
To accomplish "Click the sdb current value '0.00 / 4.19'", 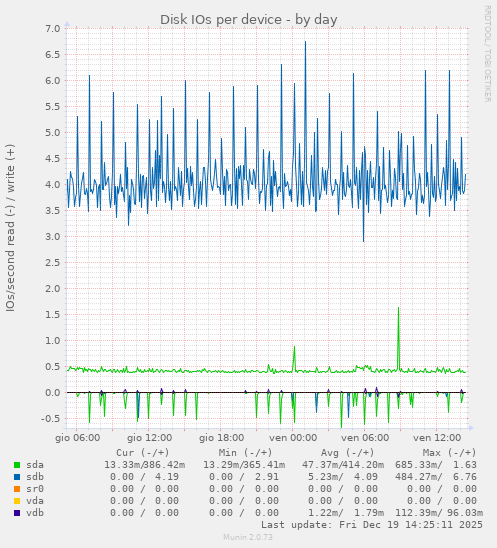I will [x=144, y=477].
